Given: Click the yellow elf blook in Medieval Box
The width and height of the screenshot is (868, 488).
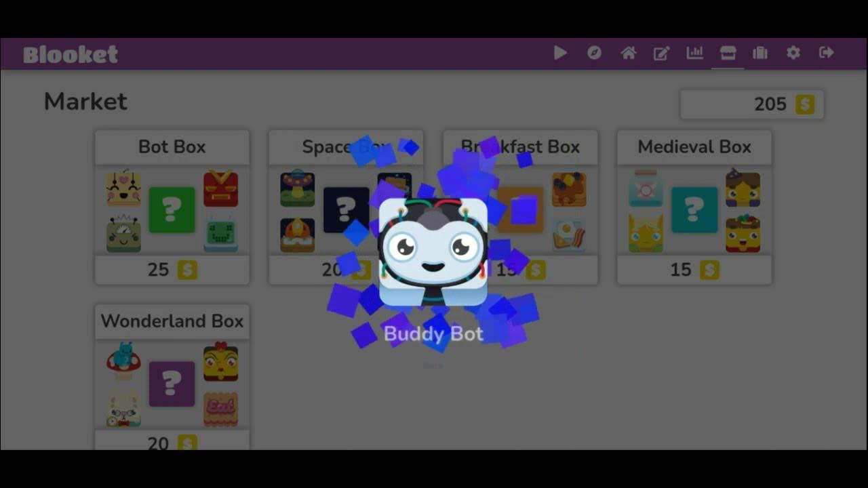Looking at the screenshot, I should pyautogui.click(x=646, y=234).
